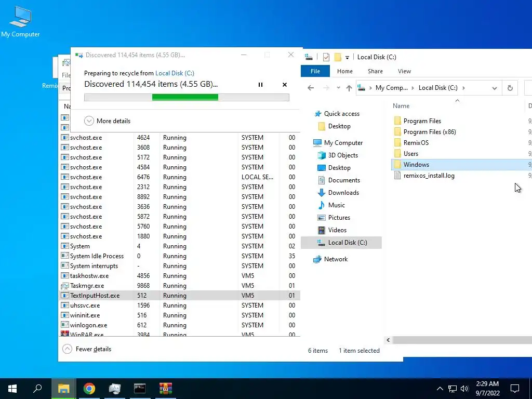Open the Home ribbon tab

point(345,71)
